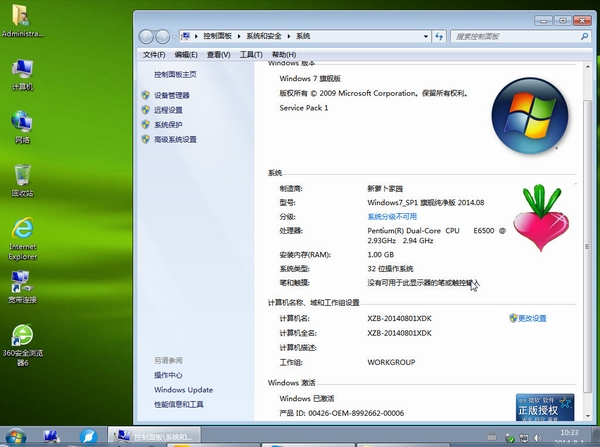600x447 pixels.
Task: Click the shield icon beside 设备管理器
Action: point(145,95)
